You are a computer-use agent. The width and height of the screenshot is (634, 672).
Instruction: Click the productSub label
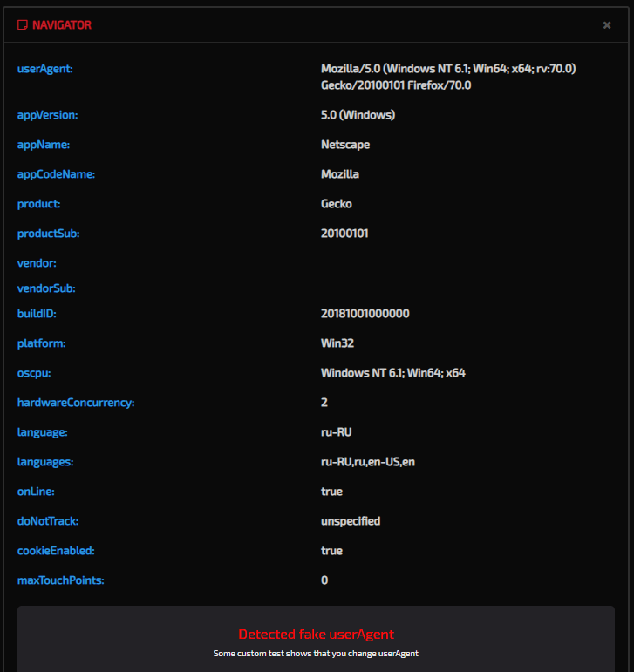pyautogui.click(x=49, y=234)
